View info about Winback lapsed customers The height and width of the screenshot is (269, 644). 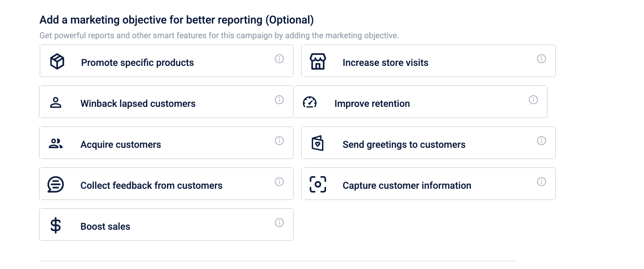tap(279, 100)
